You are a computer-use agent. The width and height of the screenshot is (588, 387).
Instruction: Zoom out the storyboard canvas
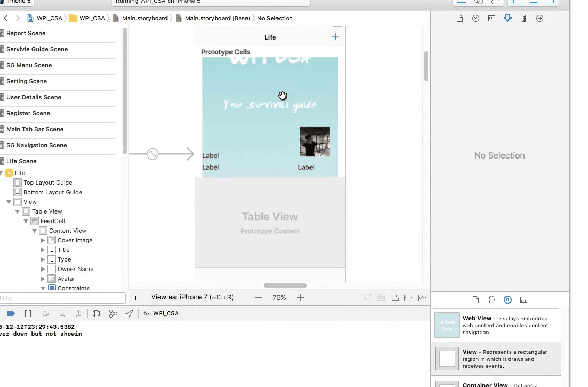pyautogui.click(x=258, y=298)
